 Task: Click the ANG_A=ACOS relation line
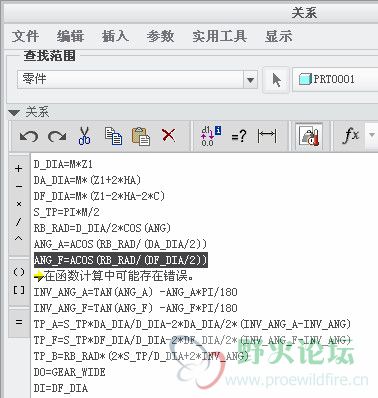(x=120, y=244)
